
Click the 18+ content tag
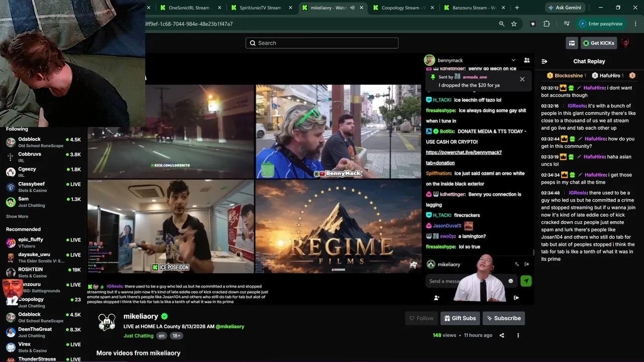pyautogui.click(x=177, y=336)
